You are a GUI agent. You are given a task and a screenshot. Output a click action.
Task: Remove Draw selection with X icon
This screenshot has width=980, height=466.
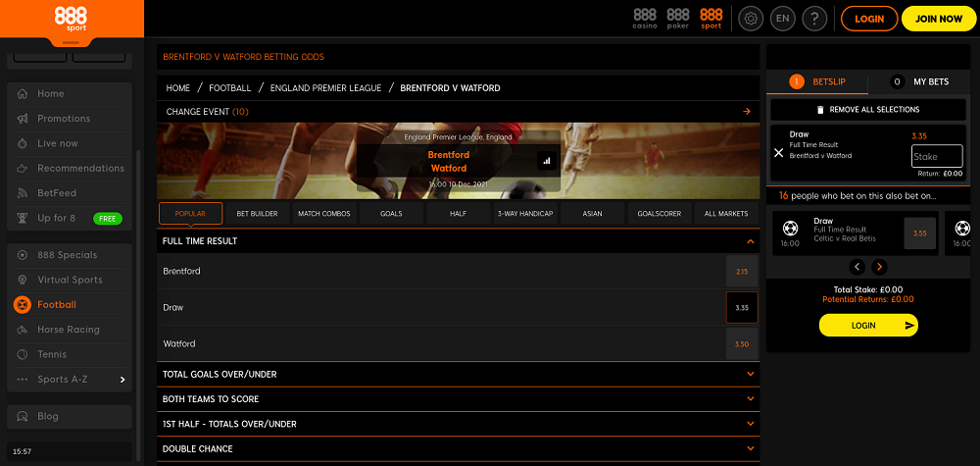pyautogui.click(x=779, y=153)
